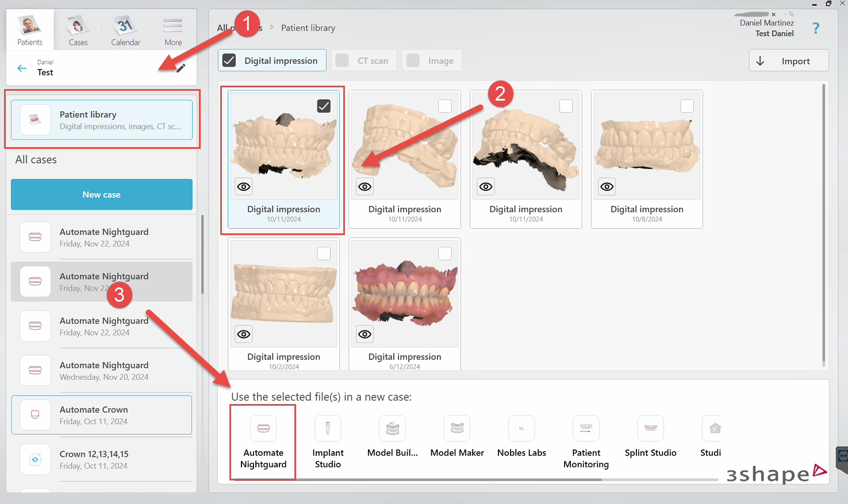Open Patient Monitoring
848x504 pixels.
585,437
